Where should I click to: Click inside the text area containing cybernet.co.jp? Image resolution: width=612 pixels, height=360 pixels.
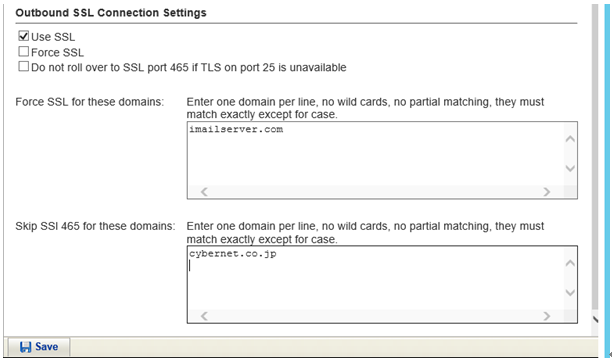click(375, 278)
